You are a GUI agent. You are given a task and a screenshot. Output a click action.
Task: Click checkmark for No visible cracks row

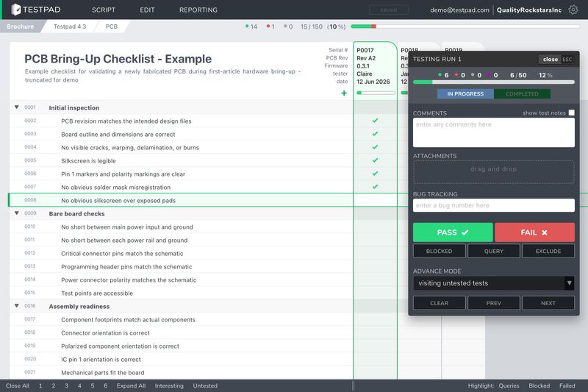pyautogui.click(x=375, y=147)
